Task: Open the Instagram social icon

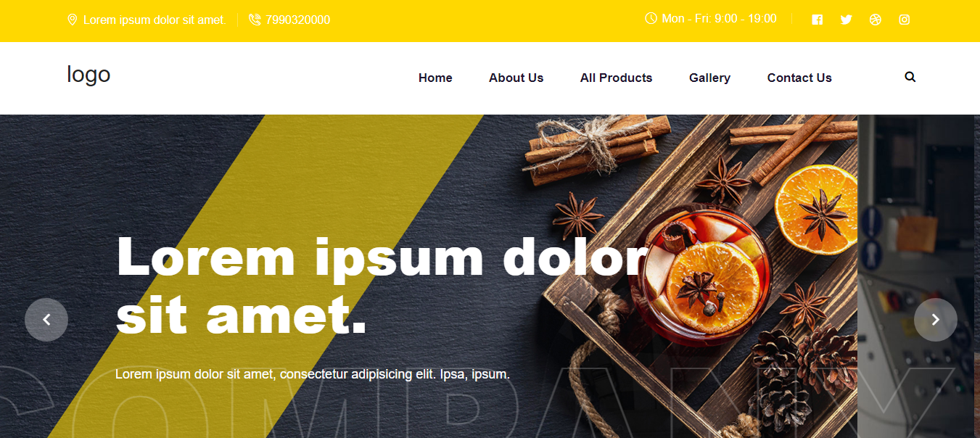Action: pyautogui.click(x=905, y=20)
